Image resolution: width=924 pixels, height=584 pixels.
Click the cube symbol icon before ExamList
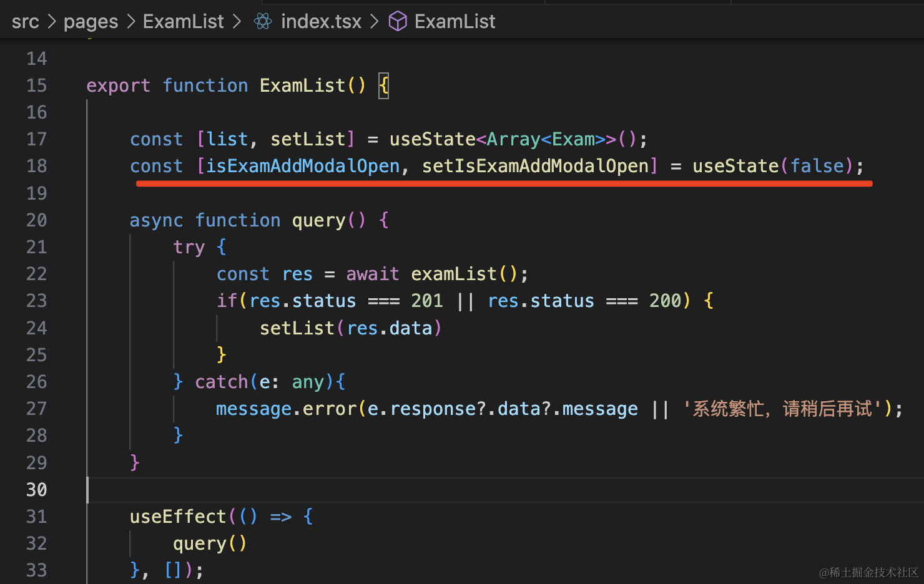(x=398, y=22)
